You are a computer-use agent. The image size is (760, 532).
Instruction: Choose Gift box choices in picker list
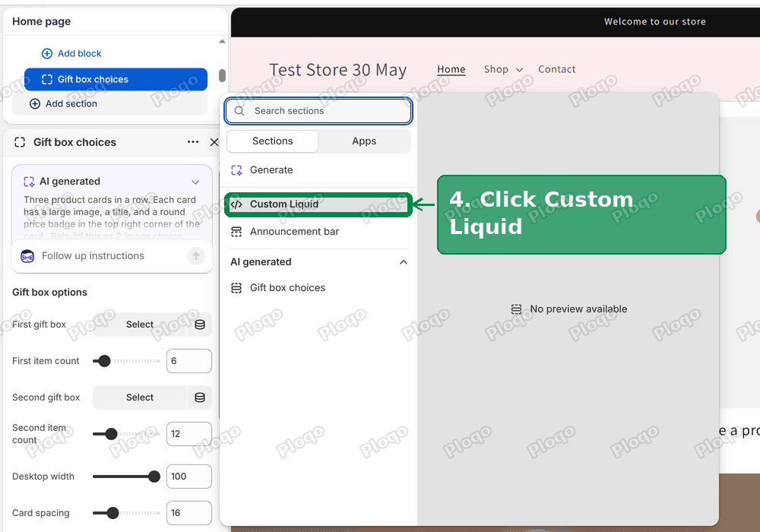tap(318, 288)
